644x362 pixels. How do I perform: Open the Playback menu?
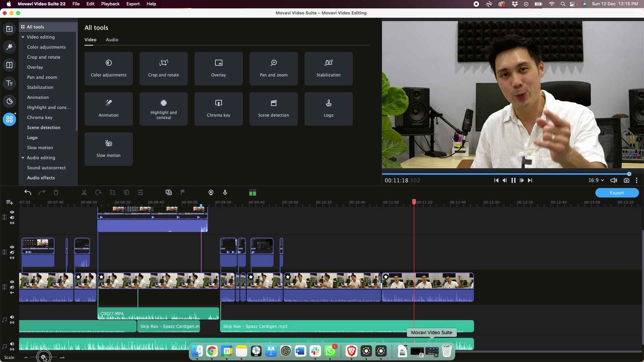pos(110,4)
